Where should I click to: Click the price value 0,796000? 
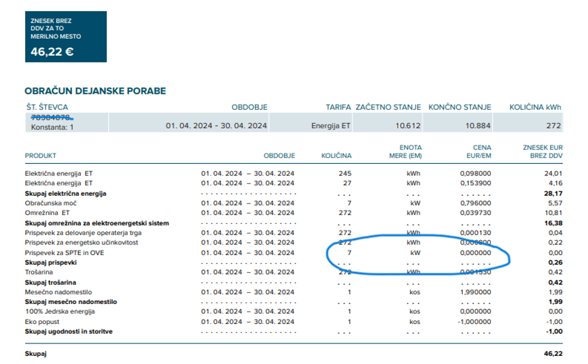tap(475, 203)
